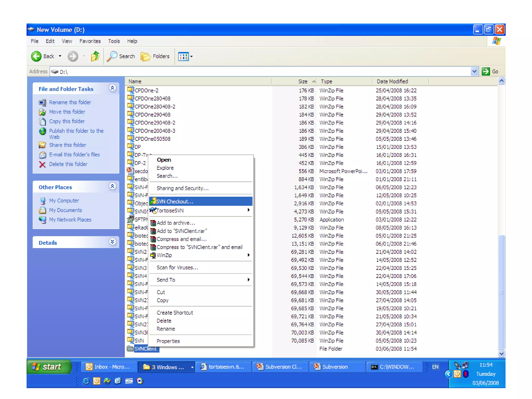532x399 pixels.
Task: Open the Tools menu
Action: coord(114,41)
